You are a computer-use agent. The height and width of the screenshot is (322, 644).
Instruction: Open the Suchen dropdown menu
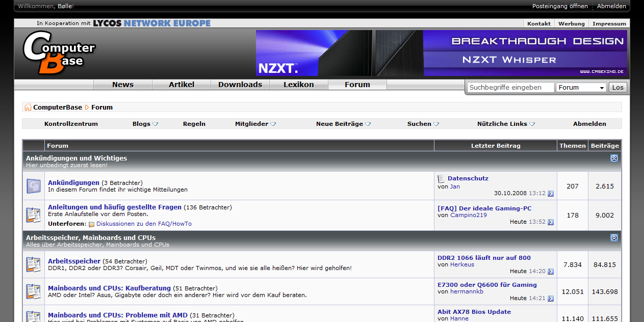point(423,124)
